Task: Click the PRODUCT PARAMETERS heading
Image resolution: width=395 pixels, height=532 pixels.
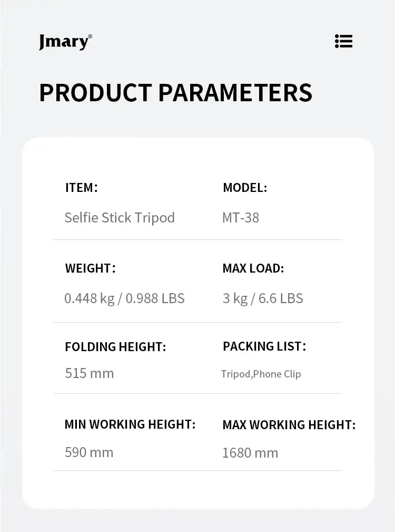Action: pyautogui.click(x=175, y=93)
